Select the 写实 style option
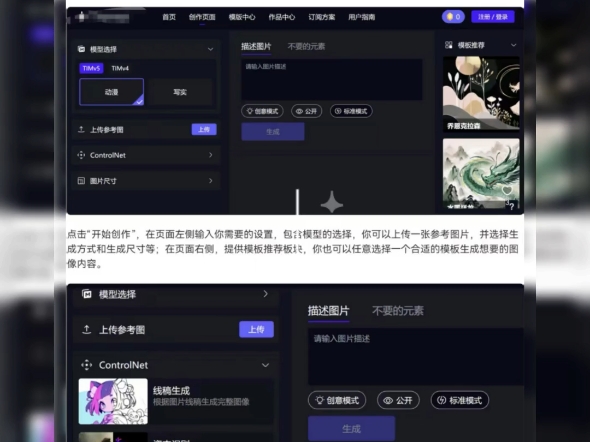590x442 pixels. (180, 92)
